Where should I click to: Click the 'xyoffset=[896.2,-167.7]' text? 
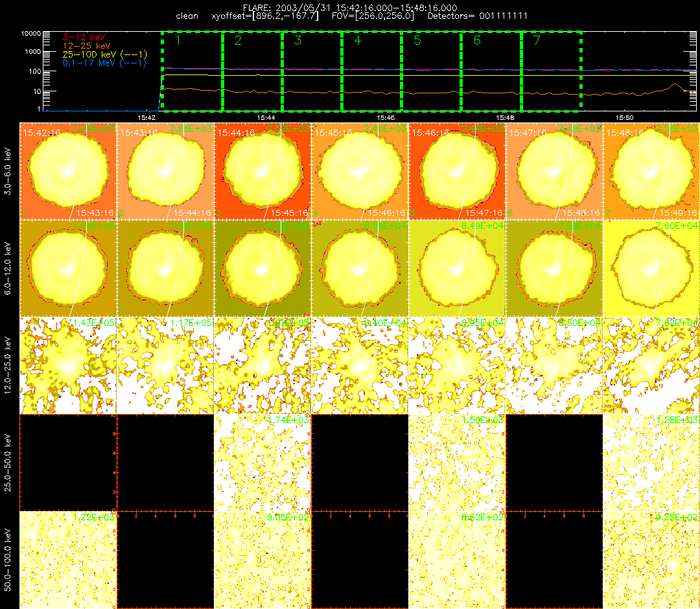point(265,16)
